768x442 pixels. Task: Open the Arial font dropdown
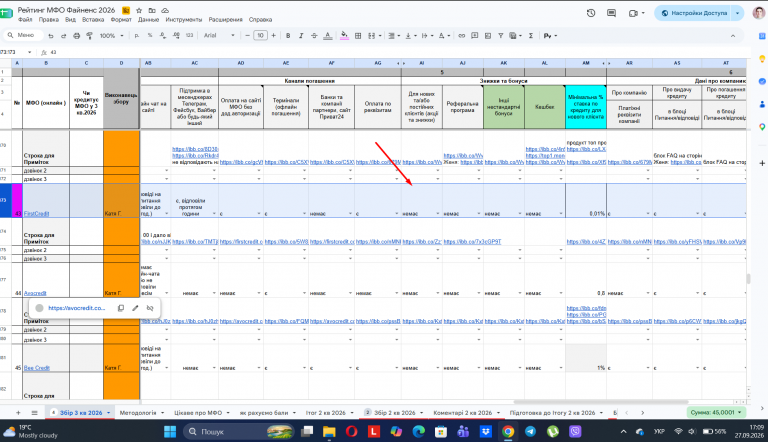[219, 35]
